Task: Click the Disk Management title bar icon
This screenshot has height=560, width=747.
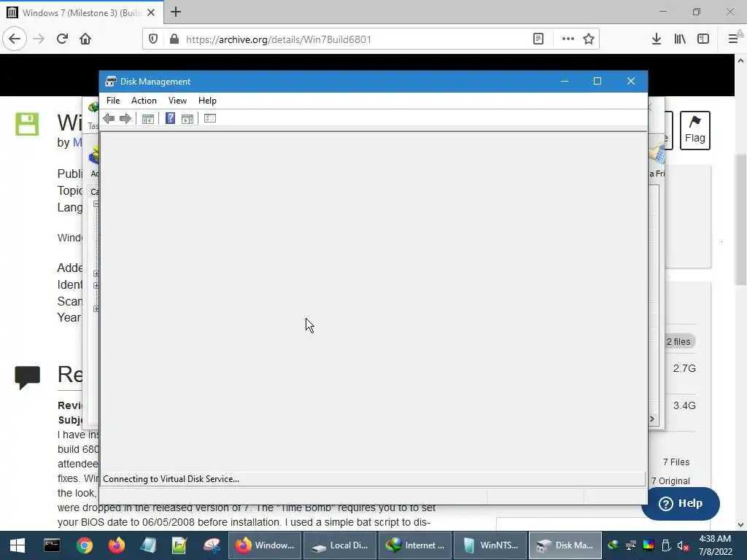Action: (111, 82)
